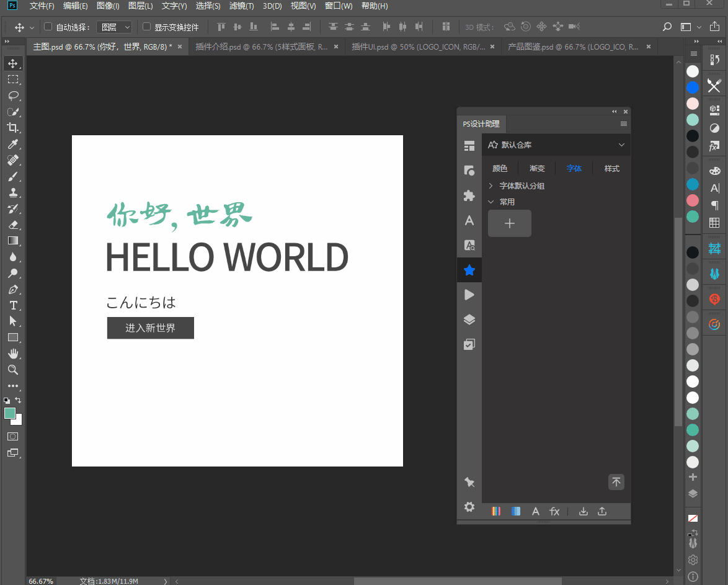Click the scroll-to-top arrow button

616,482
